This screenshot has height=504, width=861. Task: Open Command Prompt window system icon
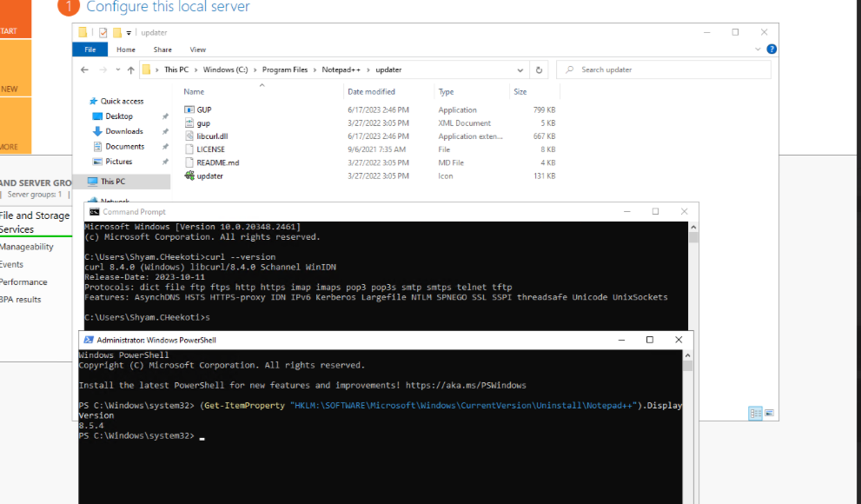coord(95,212)
